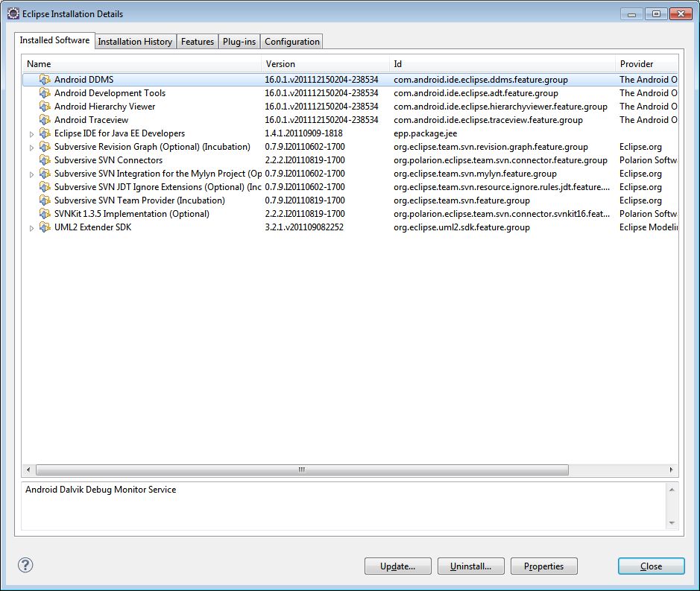Click the description pane scroll up arrow
The height and width of the screenshot is (591, 700).
[x=672, y=490]
